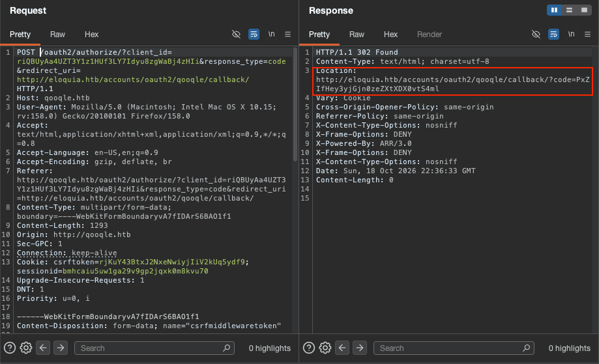Click Vary: Cookie response header
The image size is (599, 364).
point(343,98)
